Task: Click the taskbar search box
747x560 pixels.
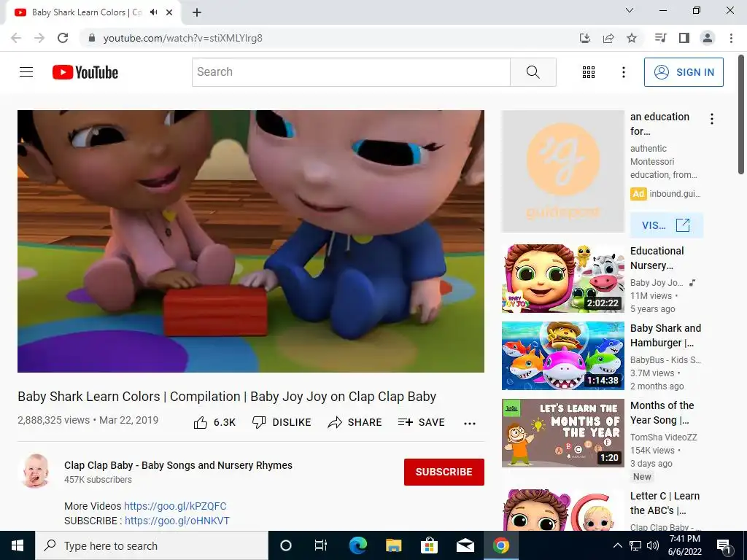Action: point(152,545)
